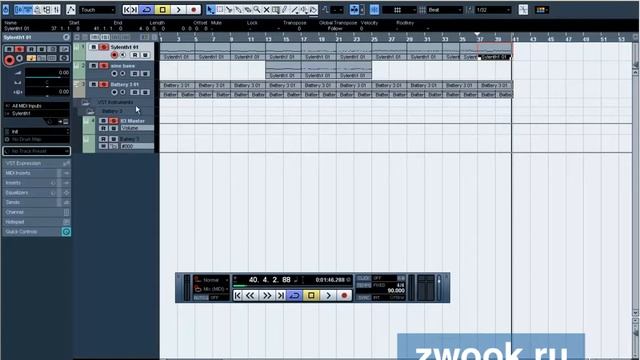
Task: Expand the Quick Controls inspector tab
Action: (37, 232)
